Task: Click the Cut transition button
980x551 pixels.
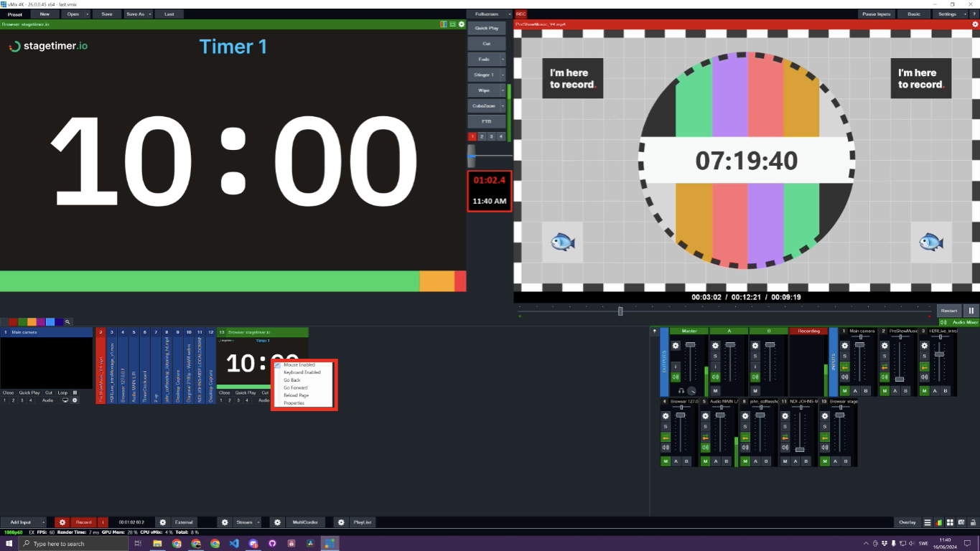Action: (487, 44)
